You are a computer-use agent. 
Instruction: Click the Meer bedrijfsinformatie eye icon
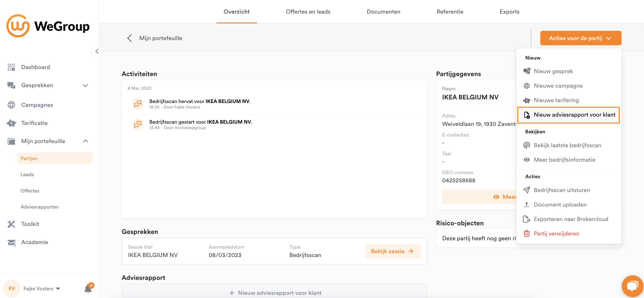(527, 160)
